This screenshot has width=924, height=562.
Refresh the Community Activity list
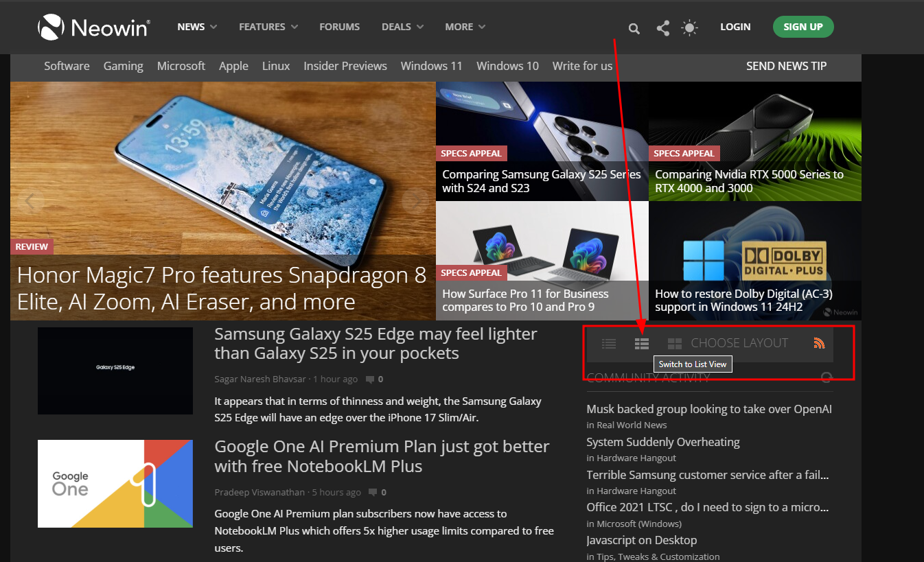click(x=827, y=377)
